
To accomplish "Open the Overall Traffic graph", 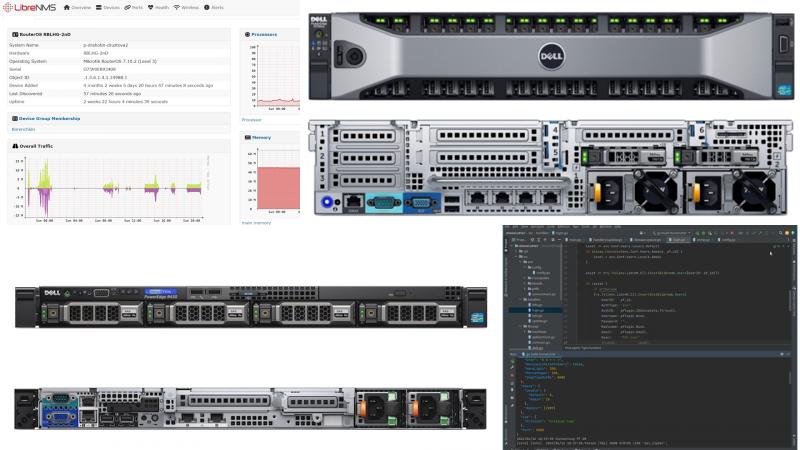I will [111, 189].
